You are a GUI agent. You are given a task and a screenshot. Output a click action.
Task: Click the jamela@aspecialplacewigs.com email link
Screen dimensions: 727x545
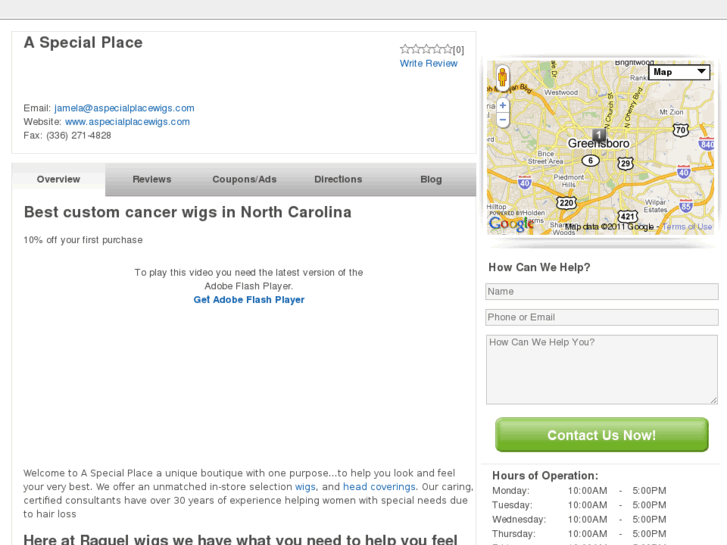point(124,108)
